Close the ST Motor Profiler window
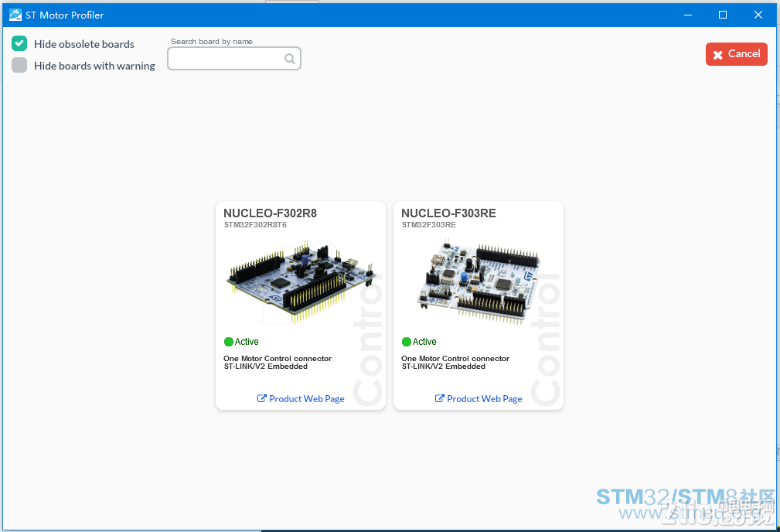This screenshot has height=532, width=780. pyautogui.click(x=758, y=15)
